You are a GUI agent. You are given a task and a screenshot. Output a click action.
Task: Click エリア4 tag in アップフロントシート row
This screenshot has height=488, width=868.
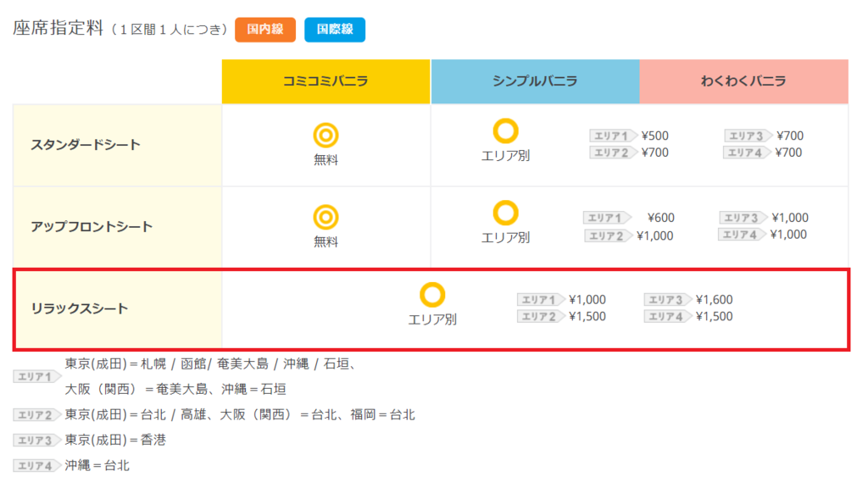coord(743,235)
